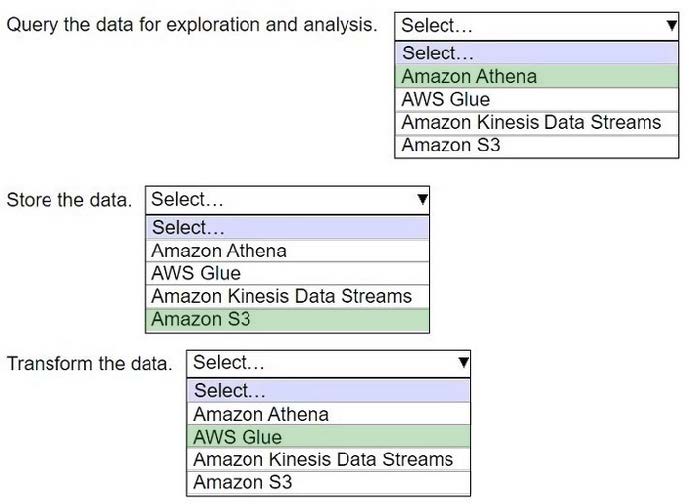This screenshot has height=504, width=693.
Task: Click the Transform the data combo box field
Action: pyautogui.click(x=318, y=363)
